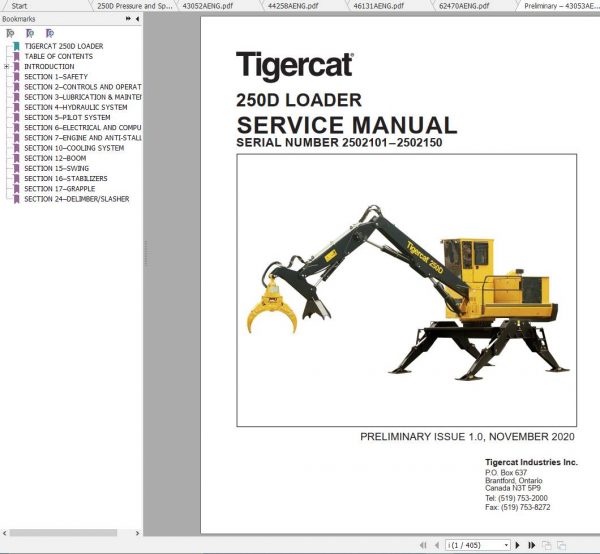Jump to SECTION 2–CONTROLS AND OPERAT bookmark
The height and width of the screenshot is (554, 600).
click(83, 87)
